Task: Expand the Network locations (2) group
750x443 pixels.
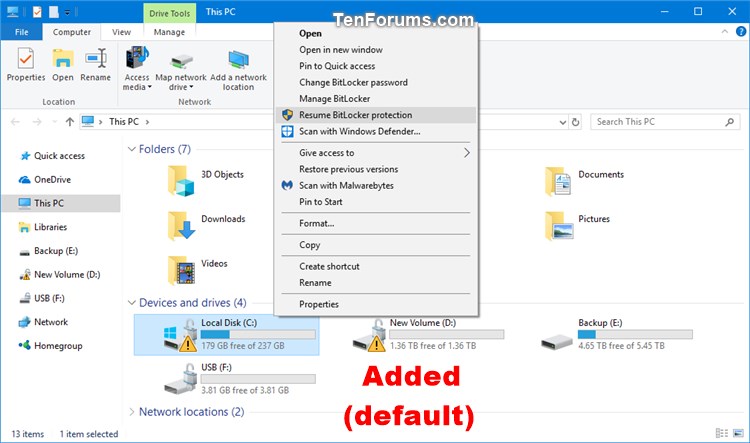Action: [132, 412]
